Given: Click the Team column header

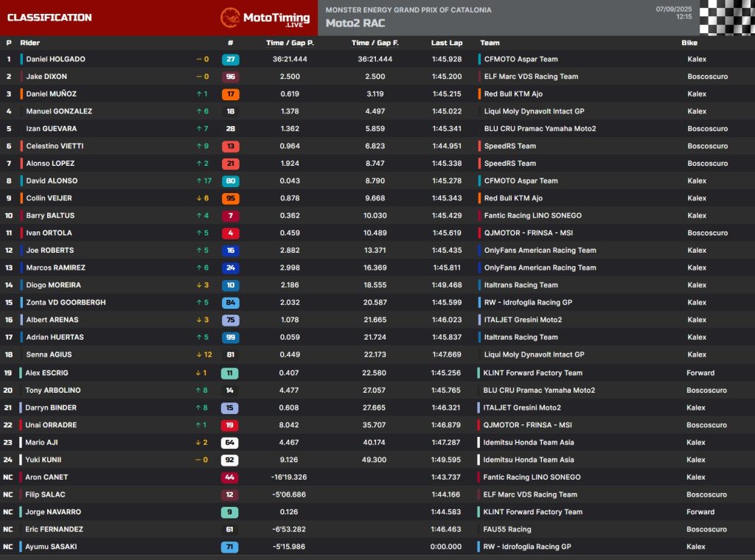Looking at the screenshot, I should (490, 43).
